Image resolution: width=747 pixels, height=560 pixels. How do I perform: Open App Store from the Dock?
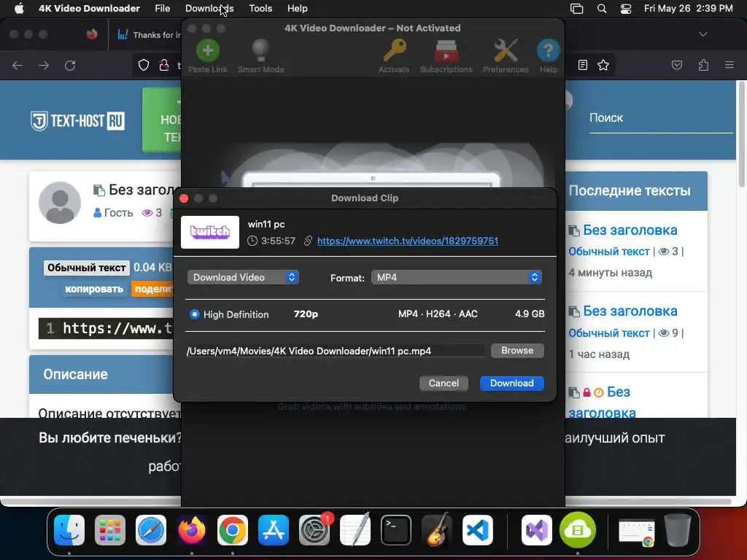pos(274,530)
